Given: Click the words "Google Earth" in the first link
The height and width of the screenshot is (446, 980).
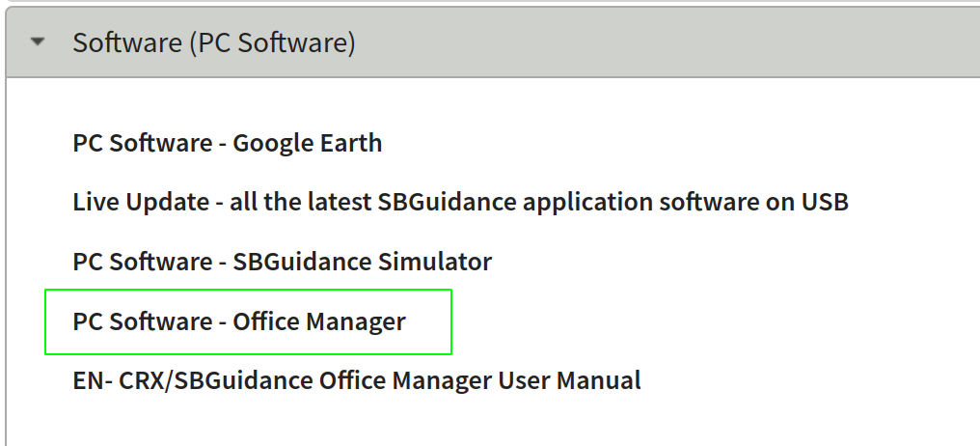Looking at the screenshot, I should tap(308, 143).
